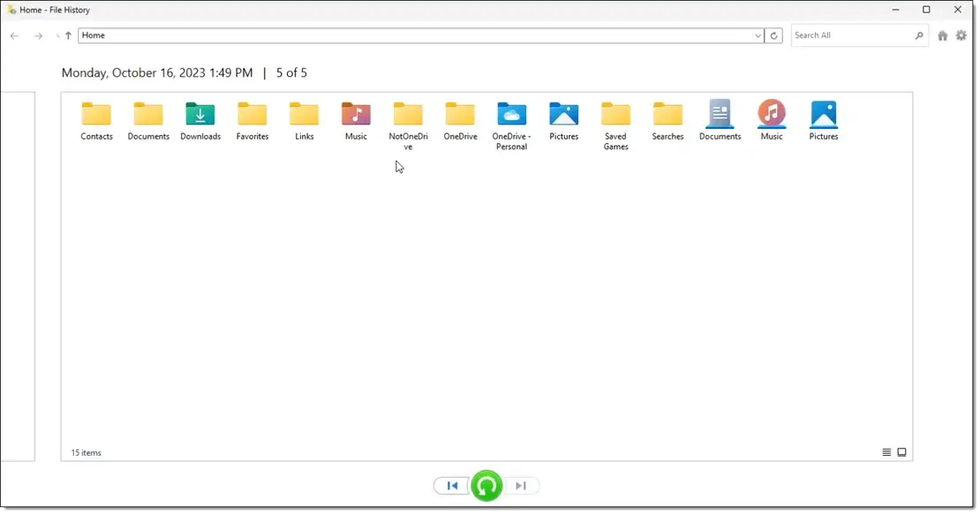Select the Searches folder
The height and width of the screenshot is (514, 980).
(667, 121)
